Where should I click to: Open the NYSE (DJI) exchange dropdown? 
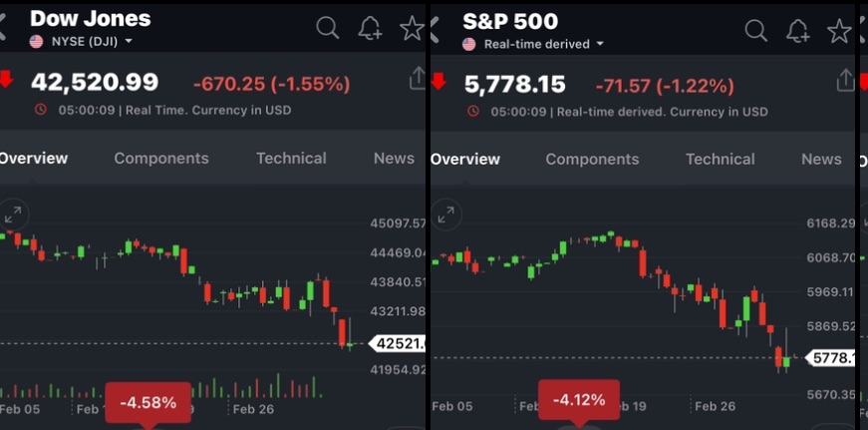pos(91,42)
